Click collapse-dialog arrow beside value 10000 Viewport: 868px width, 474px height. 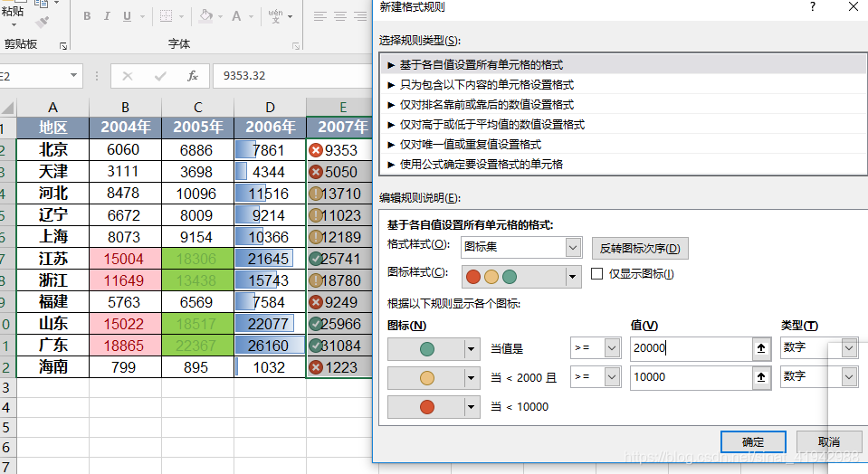tap(761, 376)
